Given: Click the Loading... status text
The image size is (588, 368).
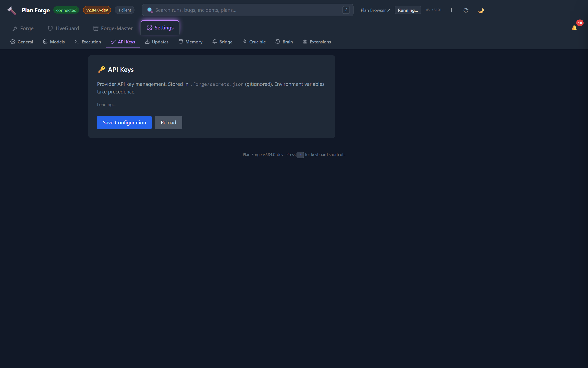Looking at the screenshot, I should [106, 105].
